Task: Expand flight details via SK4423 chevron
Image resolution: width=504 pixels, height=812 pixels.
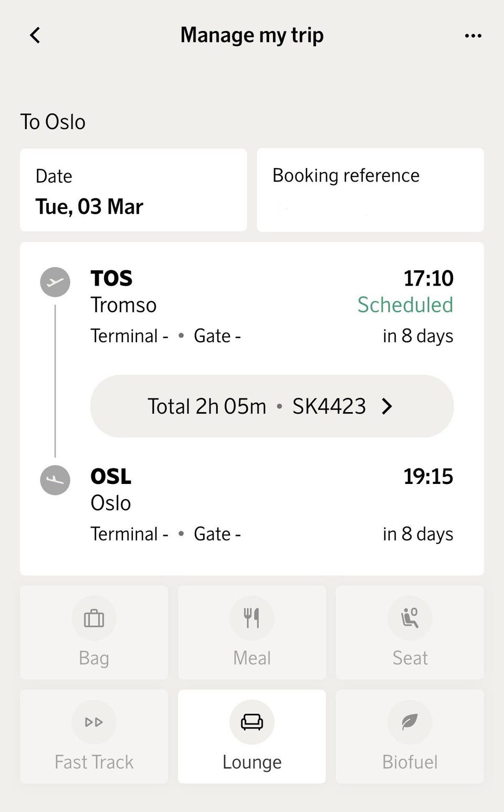Action: [x=387, y=406]
